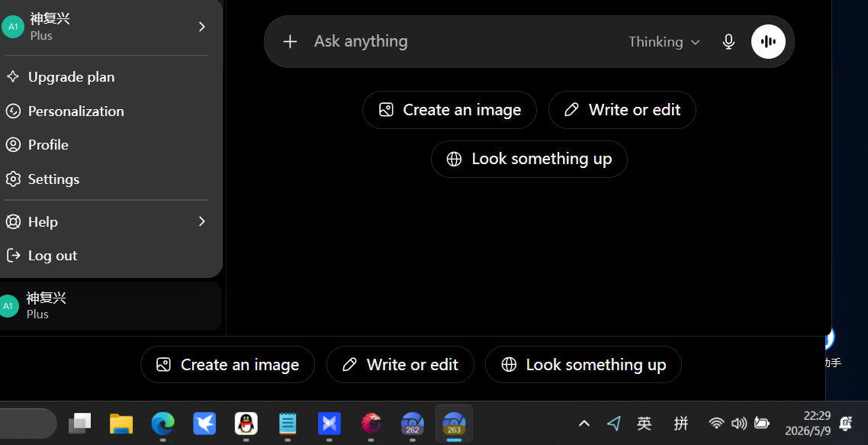Click the upper Look something up button
This screenshot has height=445, width=868.
[529, 159]
